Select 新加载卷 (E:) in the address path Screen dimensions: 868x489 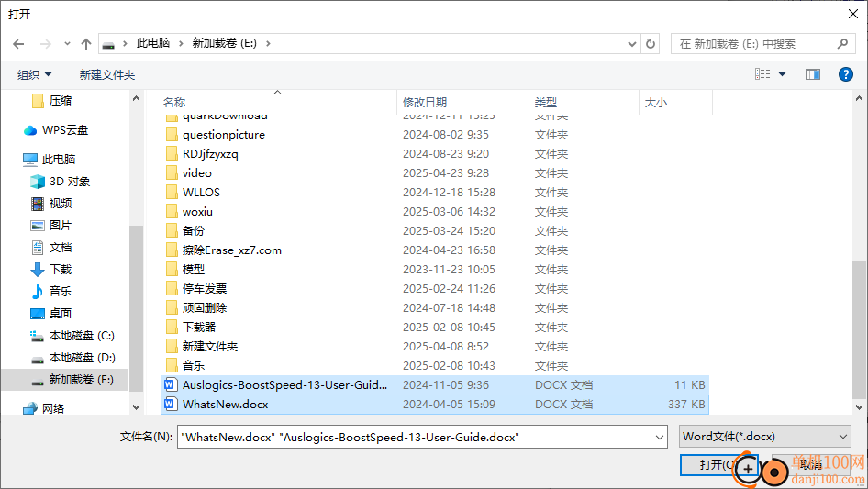pos(224,43)
